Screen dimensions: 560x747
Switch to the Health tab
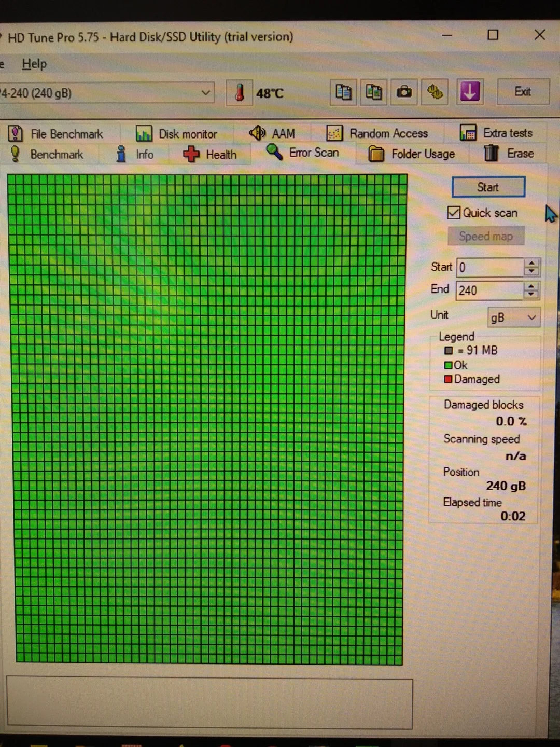(210, 154)
